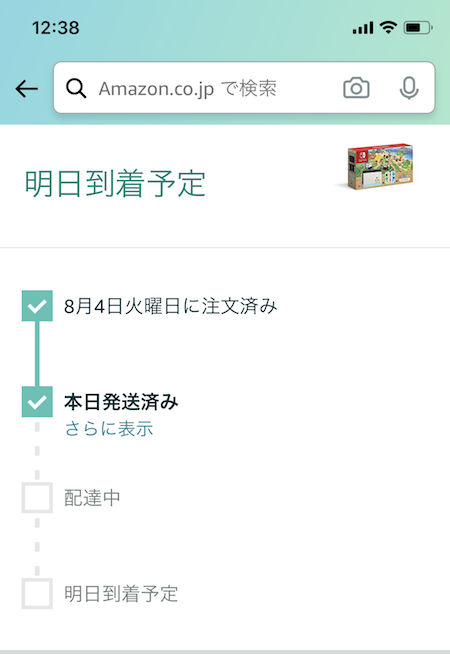Tap the back arrow icon
450x654 pixels.
27,88
